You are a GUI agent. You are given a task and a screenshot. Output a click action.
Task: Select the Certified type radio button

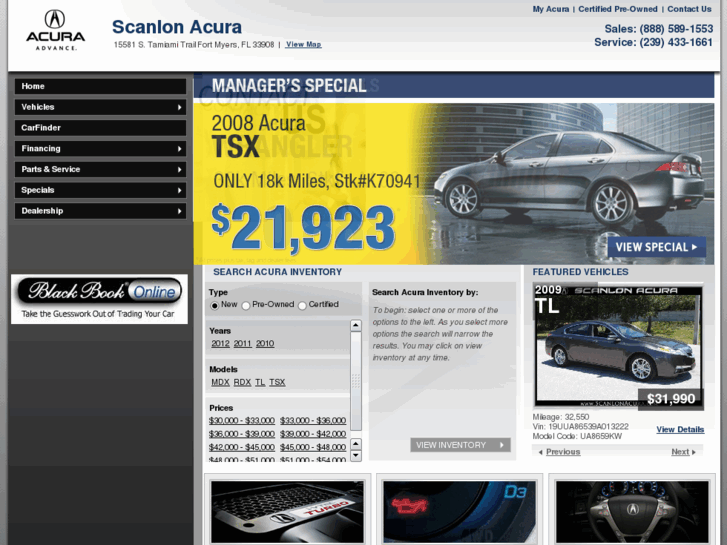(x=302, y=305)
